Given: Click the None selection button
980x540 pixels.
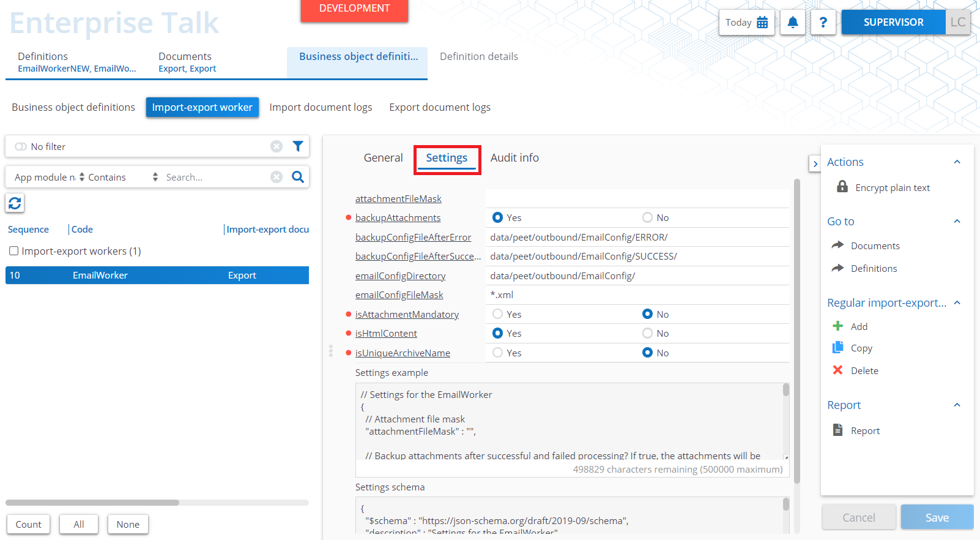Looking at the screenshot, I should [x=128, y=524].
